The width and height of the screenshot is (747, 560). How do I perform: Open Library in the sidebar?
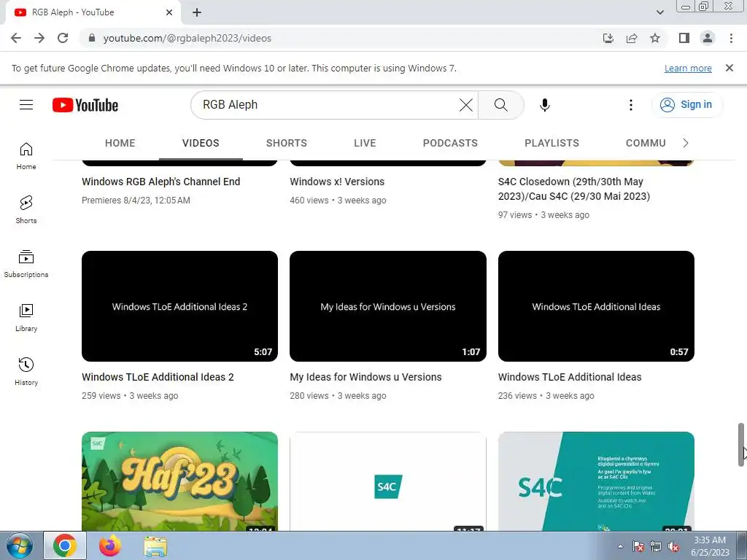26,318
